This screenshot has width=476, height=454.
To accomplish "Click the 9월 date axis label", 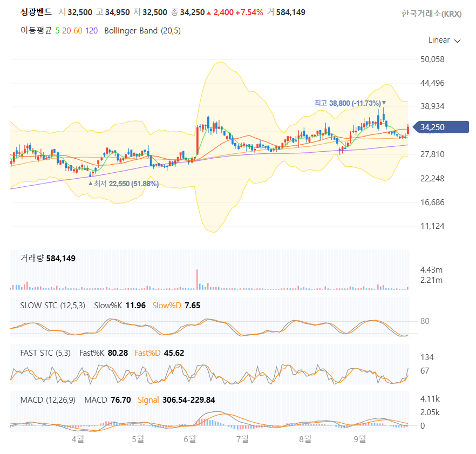I will 360,439.
